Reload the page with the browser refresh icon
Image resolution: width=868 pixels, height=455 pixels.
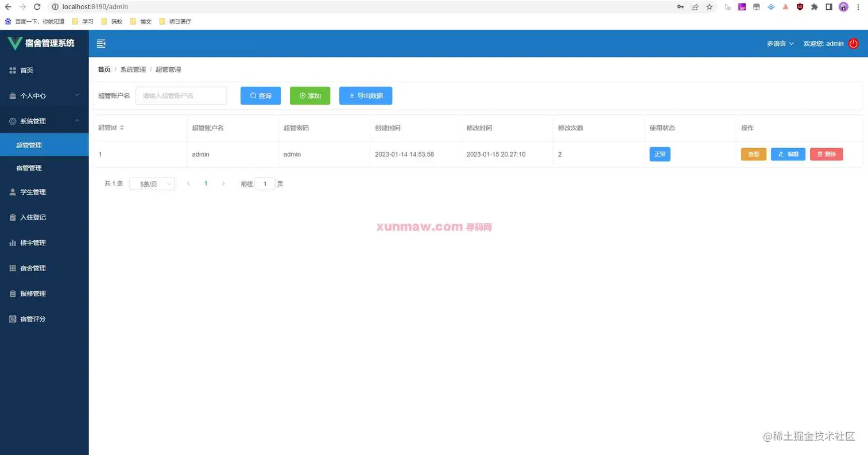point(37,7)
